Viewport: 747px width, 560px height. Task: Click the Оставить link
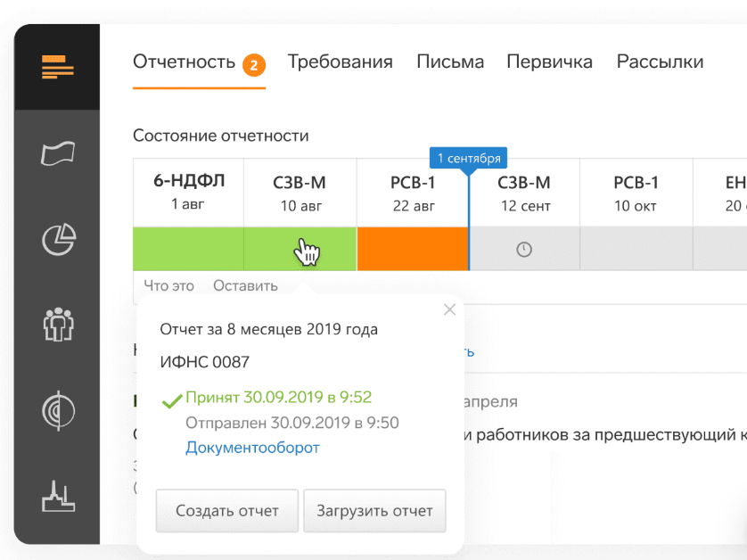(x=245, y=286)
